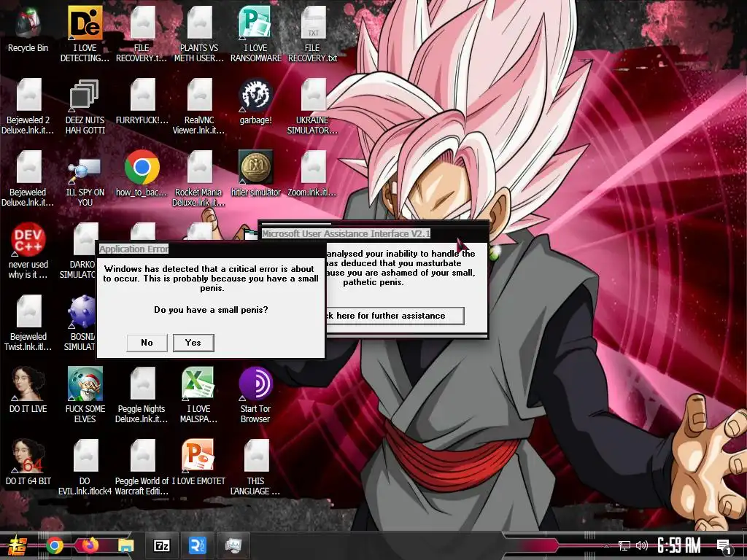The height and width of the screenshot is (560, 747).
Task: Open the notification center icon
Action: (724, 546)
